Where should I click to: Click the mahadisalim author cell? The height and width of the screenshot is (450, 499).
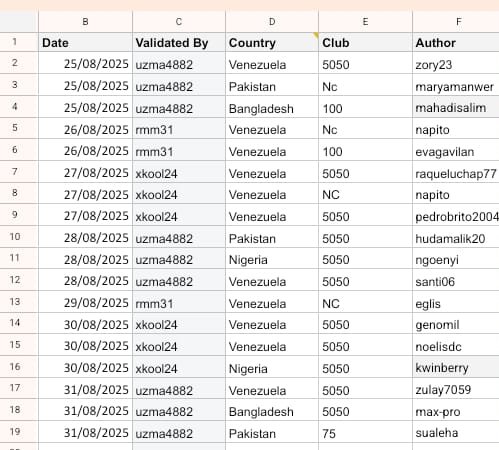click(456, 107)
